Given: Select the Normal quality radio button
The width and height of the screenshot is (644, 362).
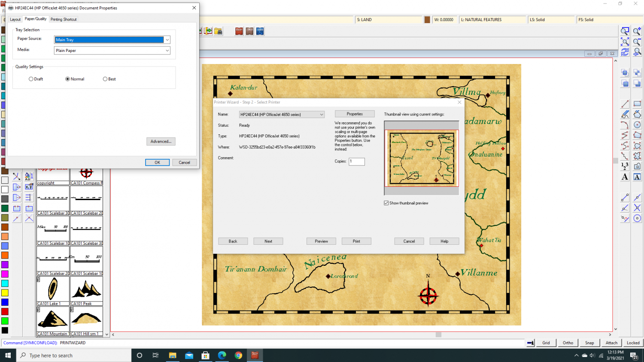Looking at the screenshot, I should point(67,79).
